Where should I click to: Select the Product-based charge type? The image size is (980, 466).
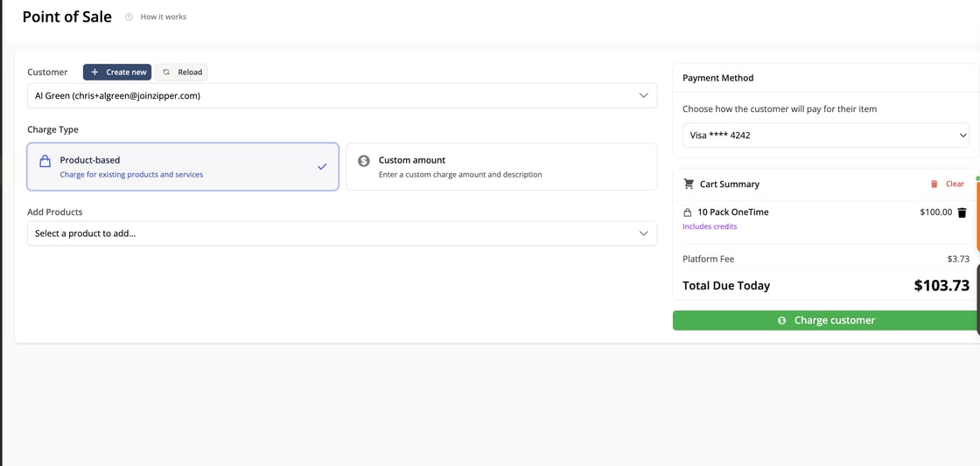coord(182,167)
